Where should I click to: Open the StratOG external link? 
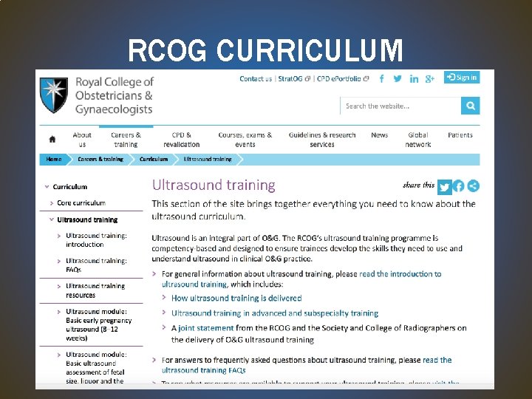[x=294, y=79]
